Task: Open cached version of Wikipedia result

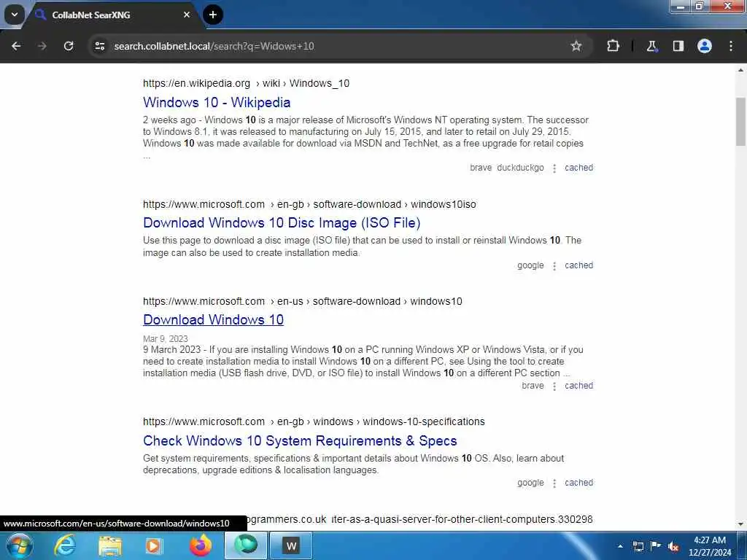Action: coord(578,168)
